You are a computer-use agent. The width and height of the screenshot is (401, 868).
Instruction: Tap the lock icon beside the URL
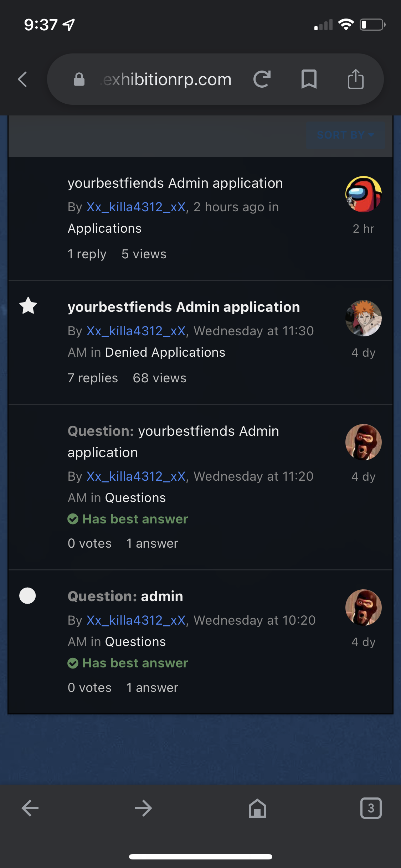[x=79, y=79]
